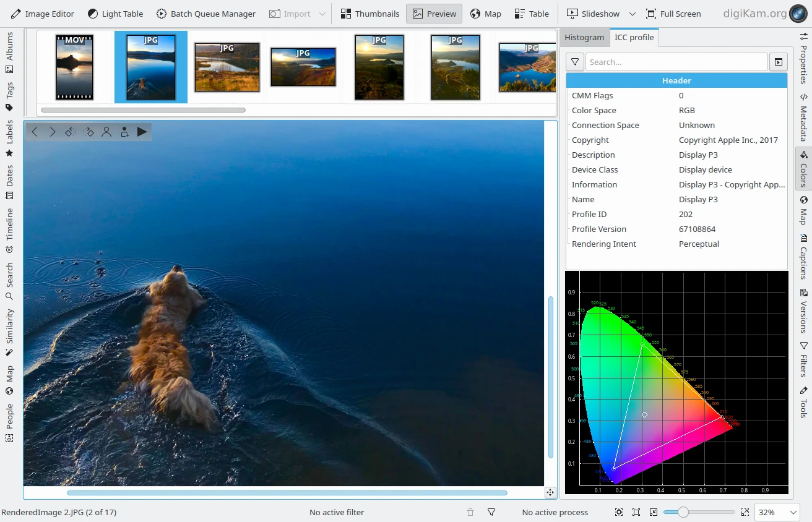Toggle the Preview view mode
Screen dimensions: 812x522
434,14
